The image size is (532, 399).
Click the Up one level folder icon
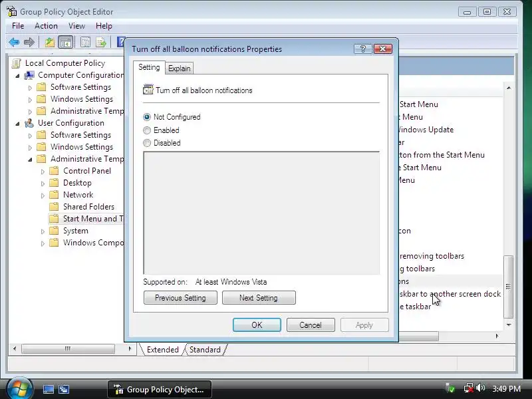[x=49, y=43]
